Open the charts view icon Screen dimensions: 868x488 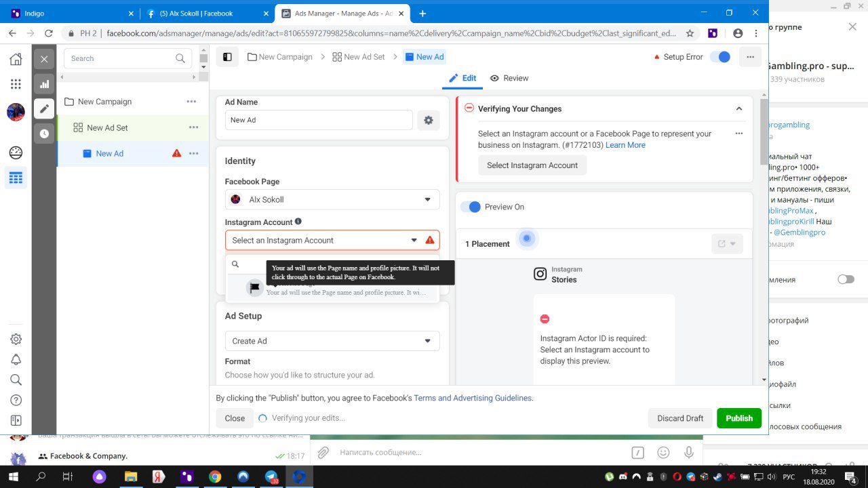click(44, 84)
